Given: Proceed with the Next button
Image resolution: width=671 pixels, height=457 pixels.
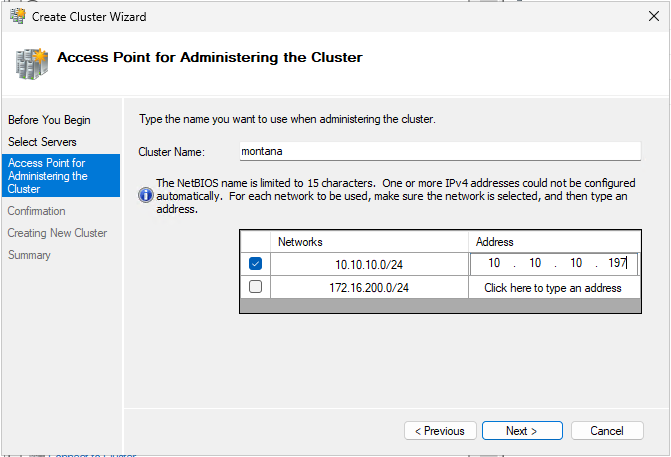Looking at the screenshot, I should pyautogui.click(x=521, y=431).
